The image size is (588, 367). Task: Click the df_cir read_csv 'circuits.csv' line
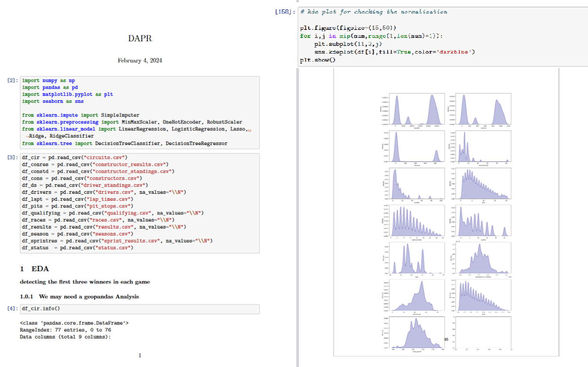point(75,157)
